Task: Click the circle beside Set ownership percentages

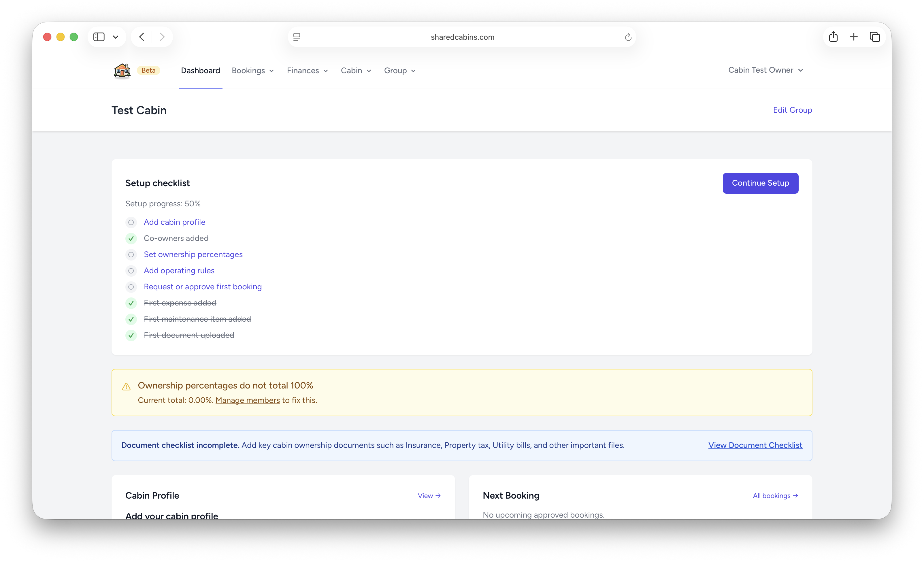Action: [131, 254]
